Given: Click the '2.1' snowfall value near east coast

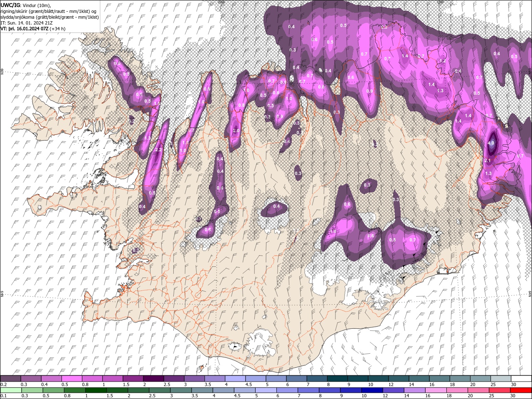Looking at the screenshot, I should pos(488,160).
